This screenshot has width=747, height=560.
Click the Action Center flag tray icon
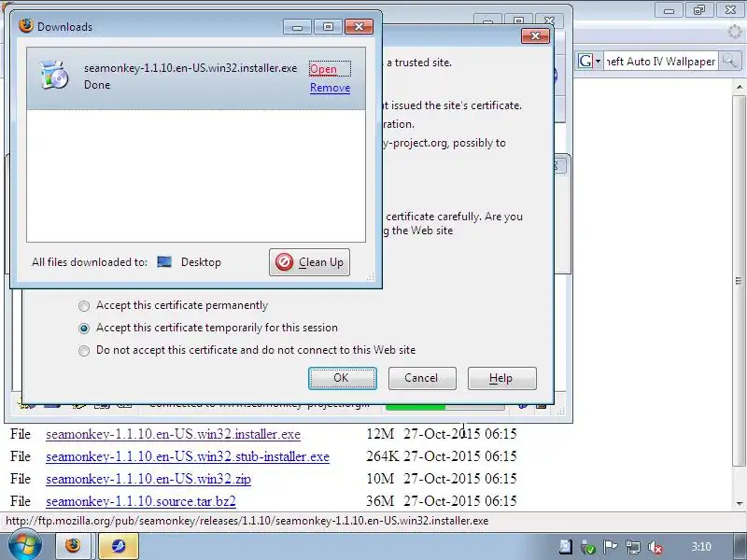pos(610,547)
